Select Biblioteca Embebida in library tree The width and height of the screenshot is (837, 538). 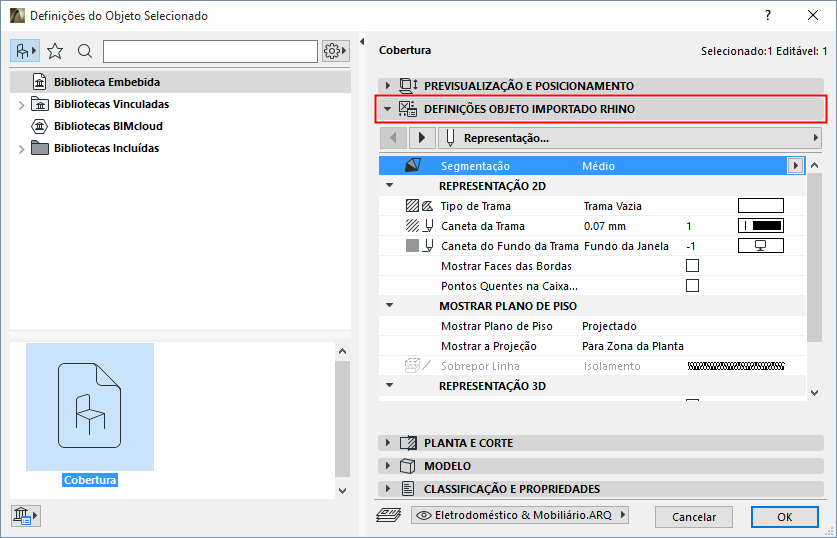[x=180, y=82]
